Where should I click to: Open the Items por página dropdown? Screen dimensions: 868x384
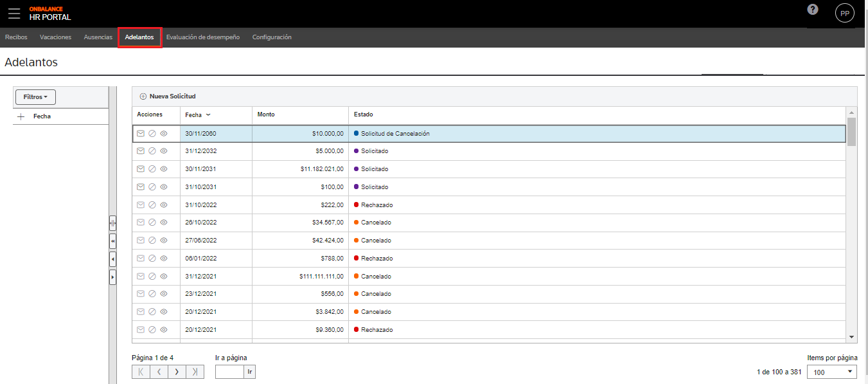(x=833, y=372)
